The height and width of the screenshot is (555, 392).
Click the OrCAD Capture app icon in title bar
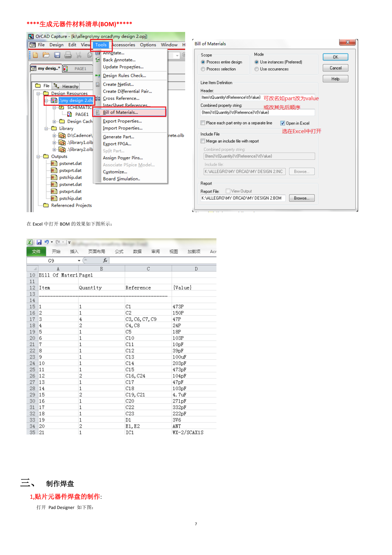pos(31,36)
